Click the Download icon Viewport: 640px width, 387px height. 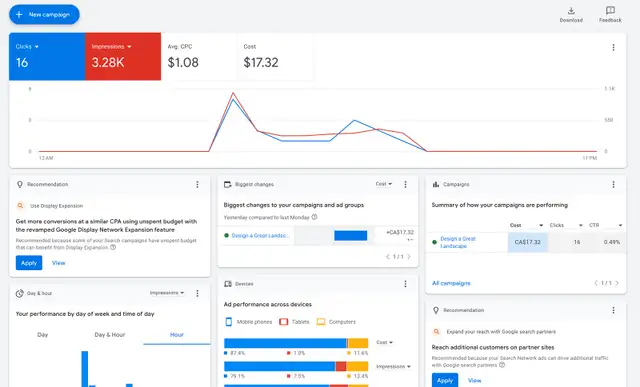click(571, 11)
